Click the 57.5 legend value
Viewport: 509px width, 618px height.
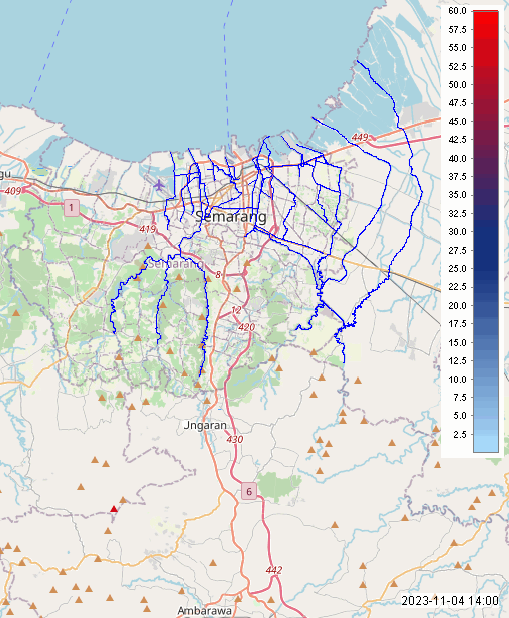coord(457,30)
